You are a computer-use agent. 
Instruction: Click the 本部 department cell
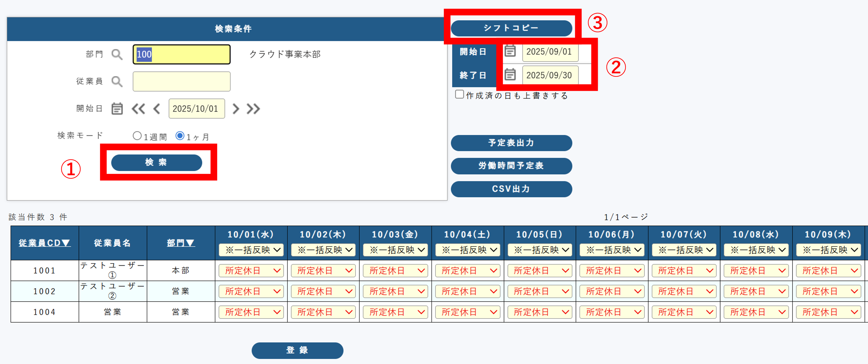181,271
